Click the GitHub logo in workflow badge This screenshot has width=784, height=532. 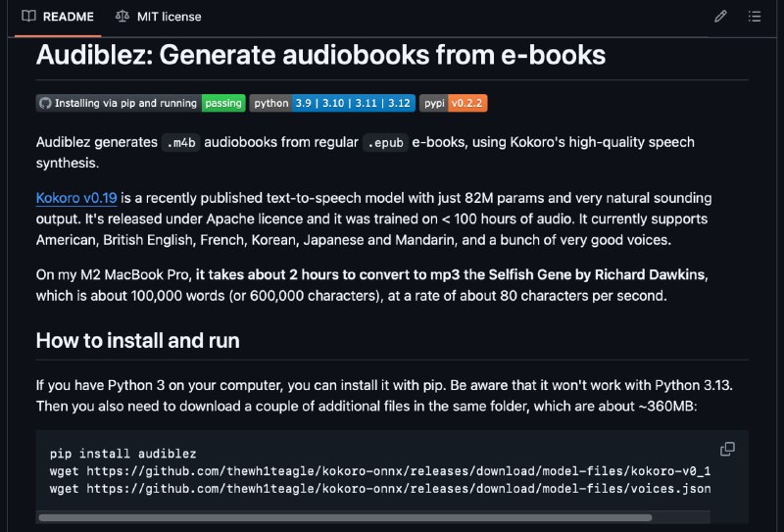click(45, 103)
